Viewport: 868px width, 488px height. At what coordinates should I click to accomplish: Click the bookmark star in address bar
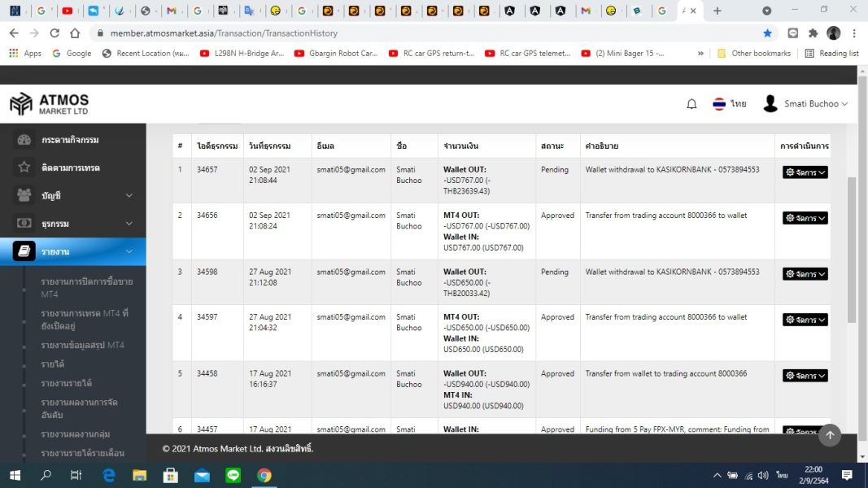(767, 33)
